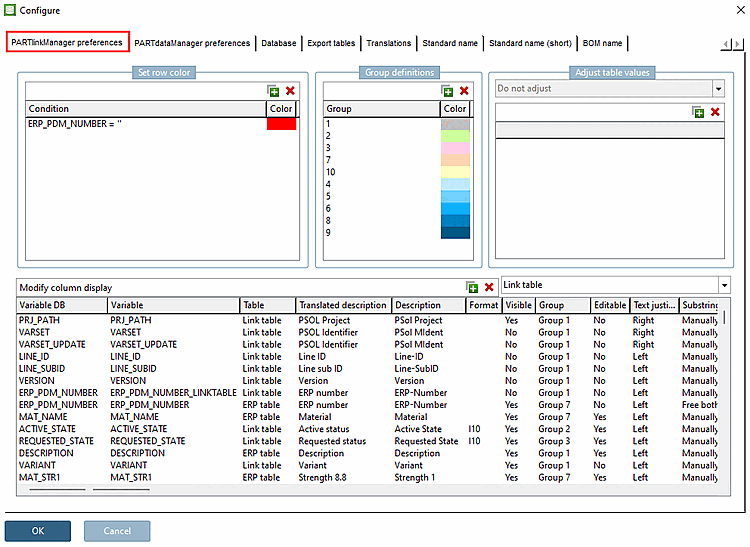This screenshot has width=750, height=547.
Task: Select the pink color swatch of group 3
Action: [x=454, y=147]
